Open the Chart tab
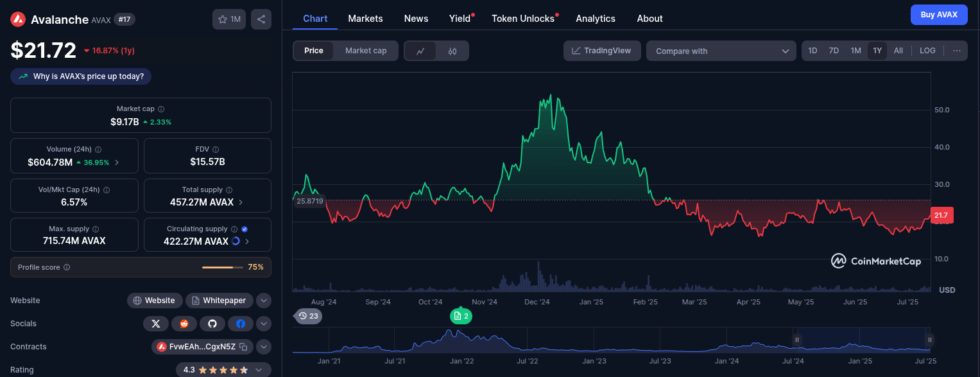 coord(315,19)
